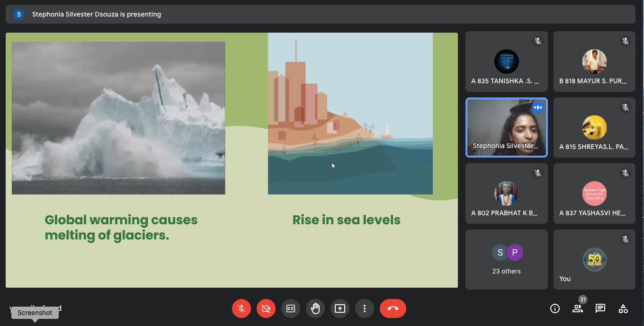Open meeting details info icon
Viewport: 644px width, 326px height.
(x=555, y=308)
